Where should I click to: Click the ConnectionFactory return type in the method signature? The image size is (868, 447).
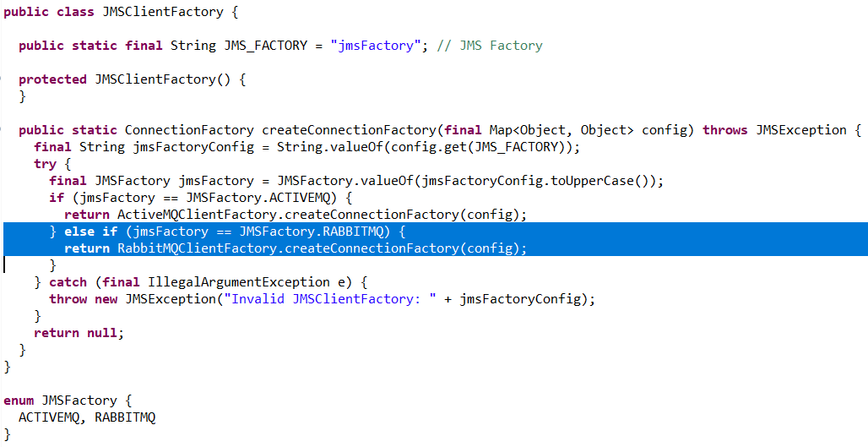coord(189,130)
